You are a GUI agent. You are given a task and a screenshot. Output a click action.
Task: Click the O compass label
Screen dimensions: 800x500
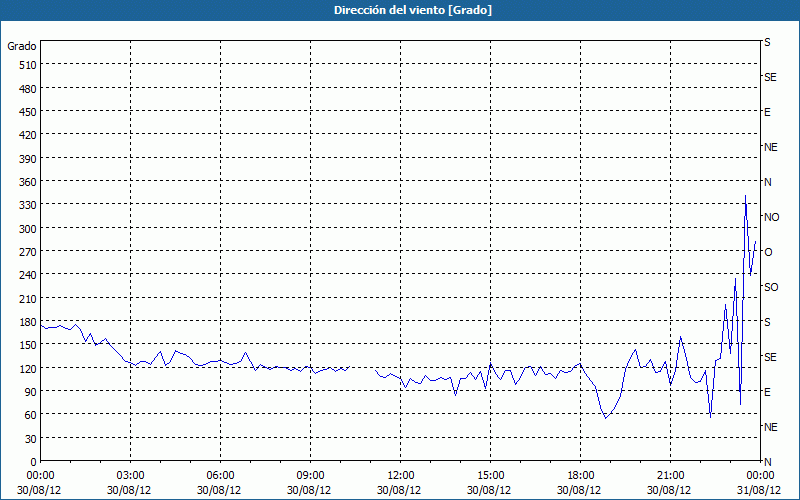click(768, 252)
